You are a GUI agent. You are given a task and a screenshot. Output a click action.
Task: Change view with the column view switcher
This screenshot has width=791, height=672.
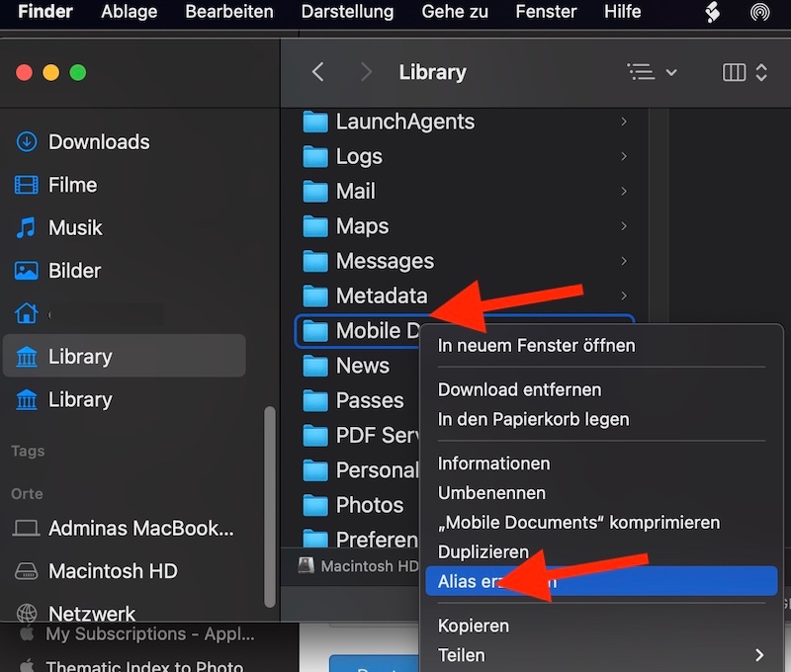(x=746, y=72)
